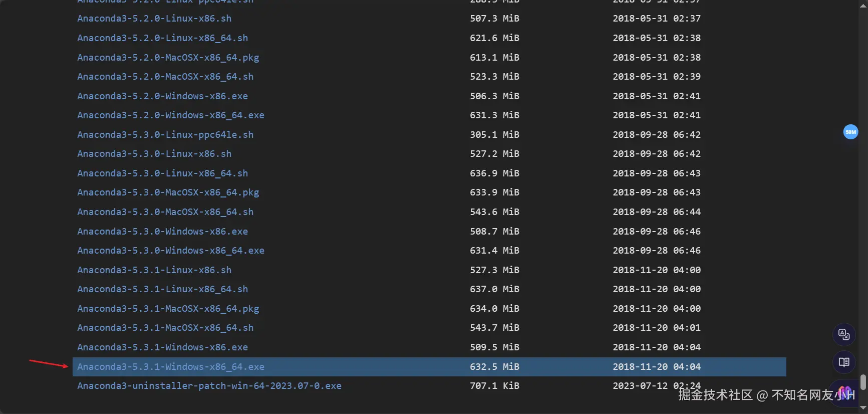Select the 631.3 MiB size cell
Viewport: 868px width, 414px height.
point(494,115)
